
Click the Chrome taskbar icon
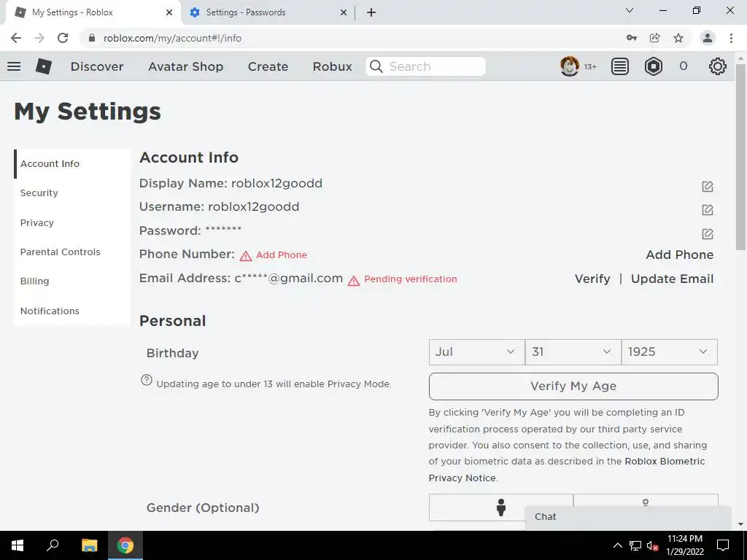(125, 545)
